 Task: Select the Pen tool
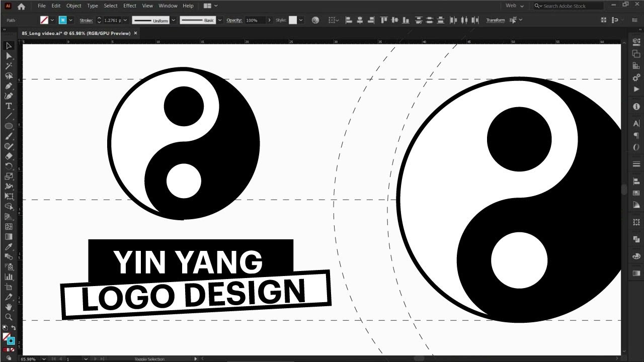[x=9, y=86]
